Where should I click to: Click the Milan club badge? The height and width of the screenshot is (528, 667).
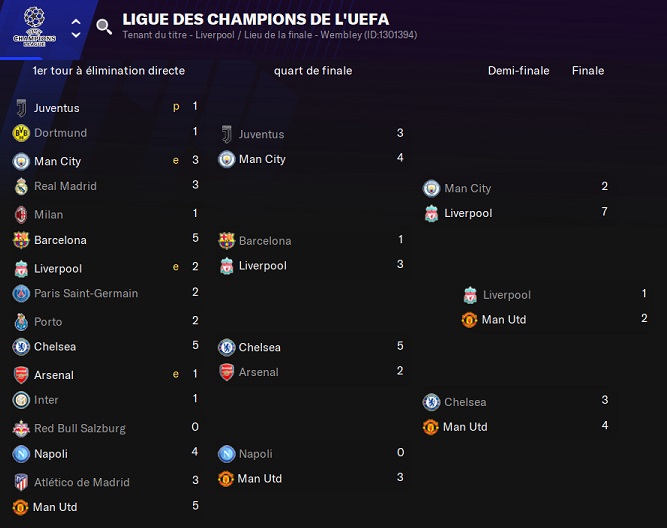tap(21, 214)
